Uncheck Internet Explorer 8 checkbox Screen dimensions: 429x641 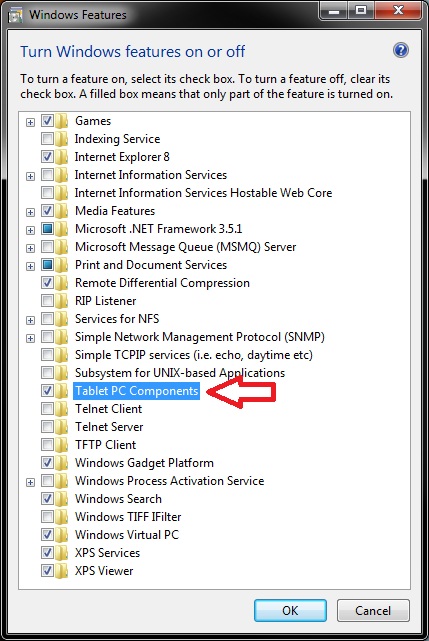pyautogui.click(x=47, y=157)
